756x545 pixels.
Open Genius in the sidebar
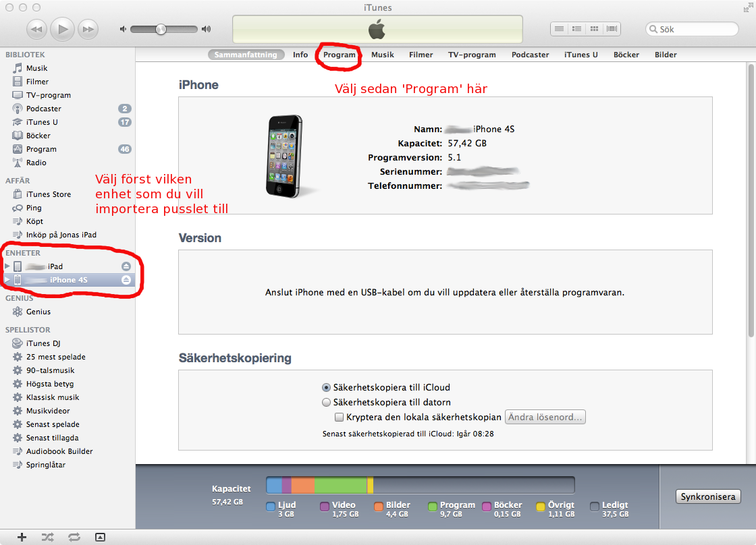[67, 312]
